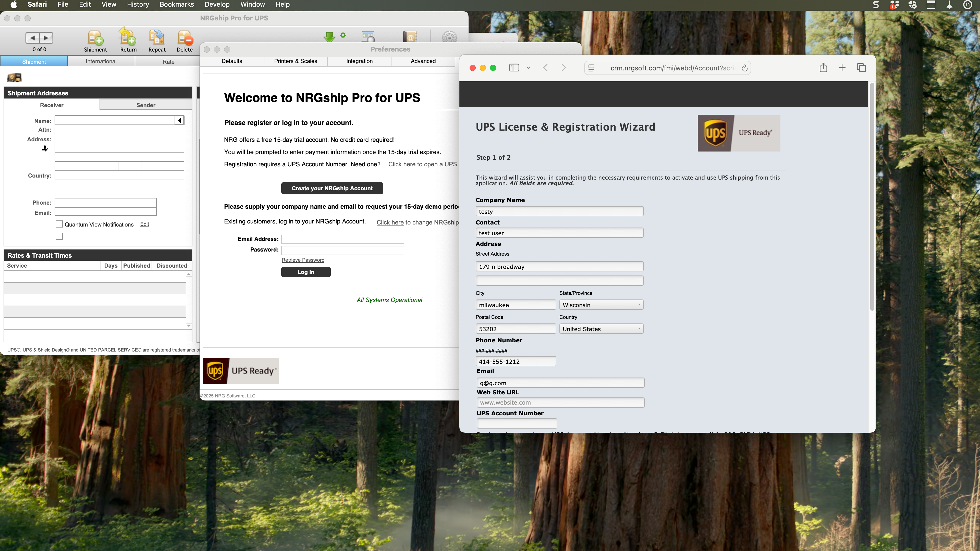This screenshot has height=551, width=980.
Task: Click Create your NRGship Account button
Action: [x=332, y=188]
